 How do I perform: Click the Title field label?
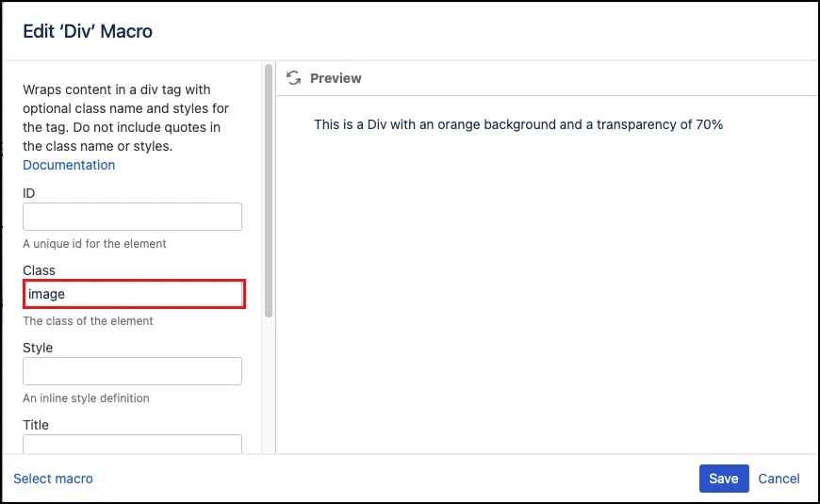36,425
